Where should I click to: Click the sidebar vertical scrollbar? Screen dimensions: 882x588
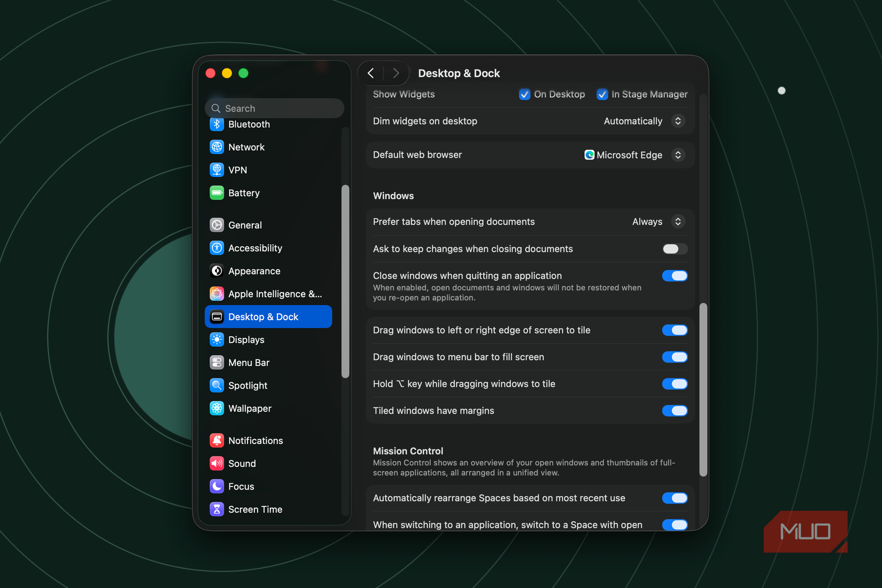345,281
